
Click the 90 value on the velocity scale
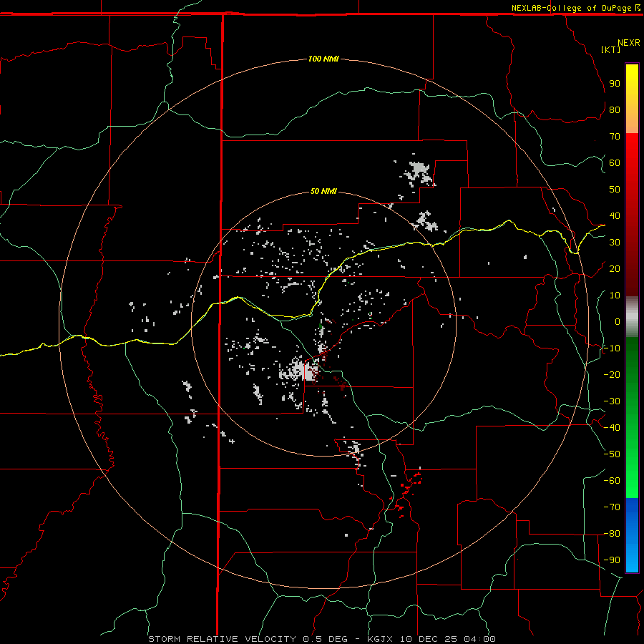[615, 84]
